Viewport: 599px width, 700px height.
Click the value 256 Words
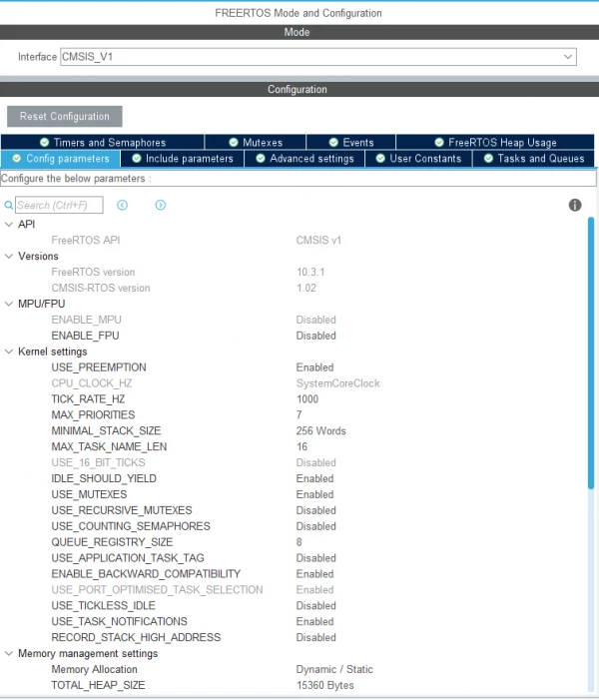[x=320, y=430]
